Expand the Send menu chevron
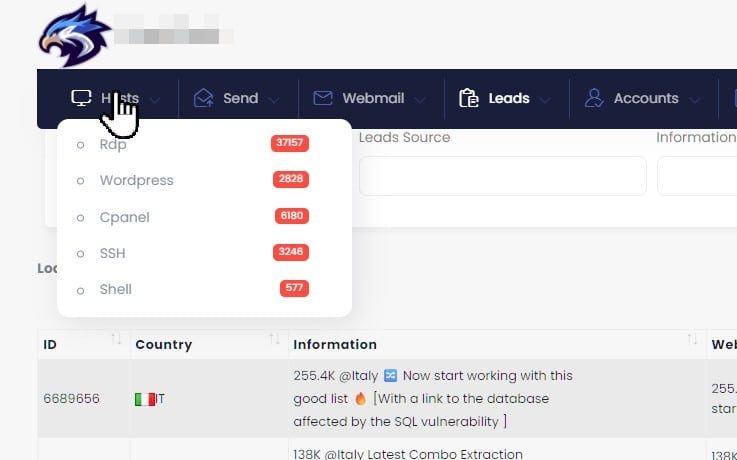Image resolution: width=737 pixels, height=460 pixels. tap(275, 99)
